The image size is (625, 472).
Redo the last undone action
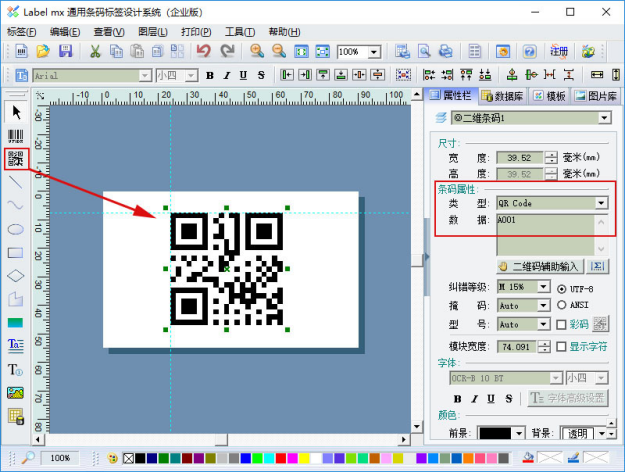[x=227, y=51]
